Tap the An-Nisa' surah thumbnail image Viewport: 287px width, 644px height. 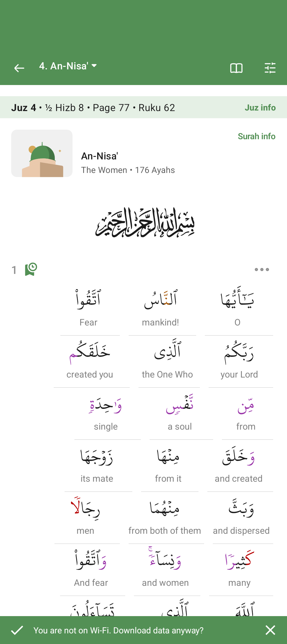(x=42, y=153)
